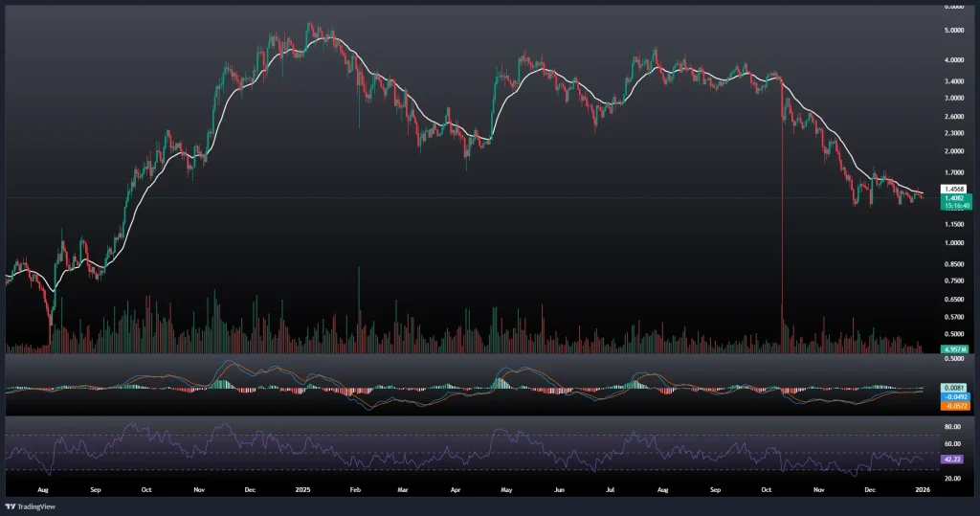Select the 4.957M volume value label

coord(953,349)
